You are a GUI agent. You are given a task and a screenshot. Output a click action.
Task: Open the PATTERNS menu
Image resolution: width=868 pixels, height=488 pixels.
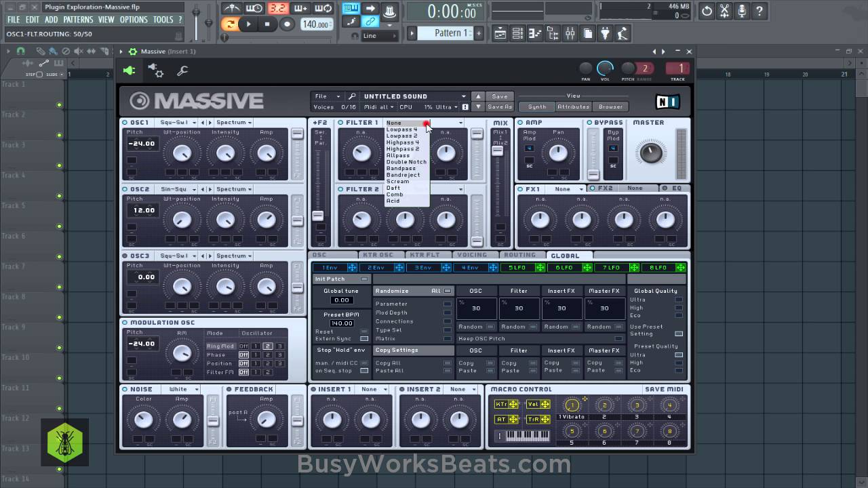pos(78,20)
